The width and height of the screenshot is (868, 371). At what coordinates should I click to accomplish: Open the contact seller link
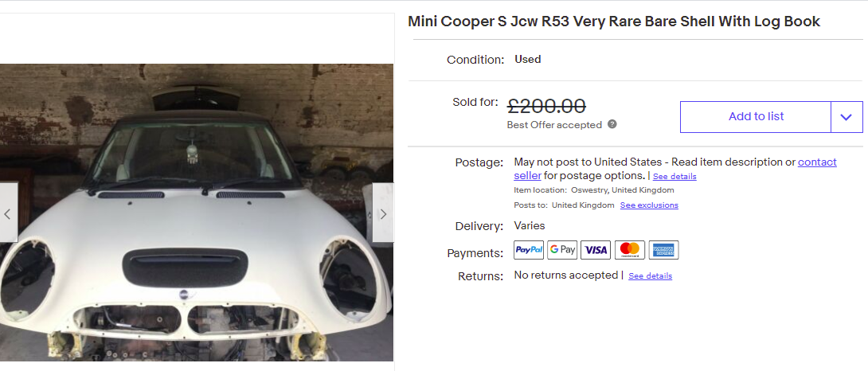click(x=675, y=169)
